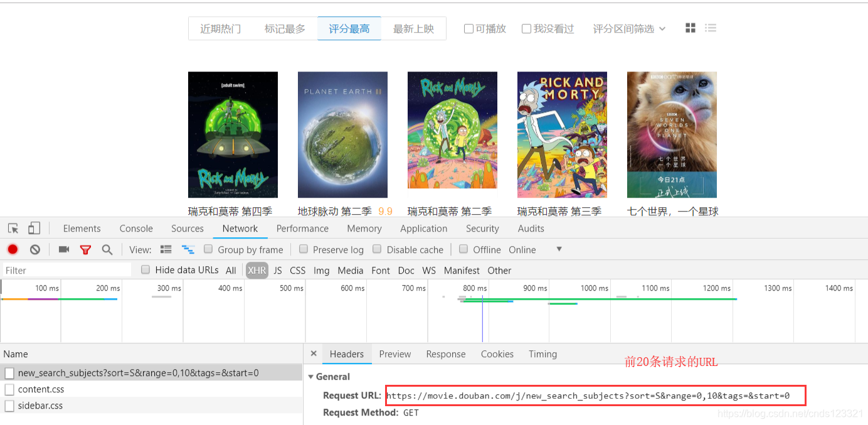Filter requests by Font
The height and width of the screenshot is (425, 868).
(381, 271)
